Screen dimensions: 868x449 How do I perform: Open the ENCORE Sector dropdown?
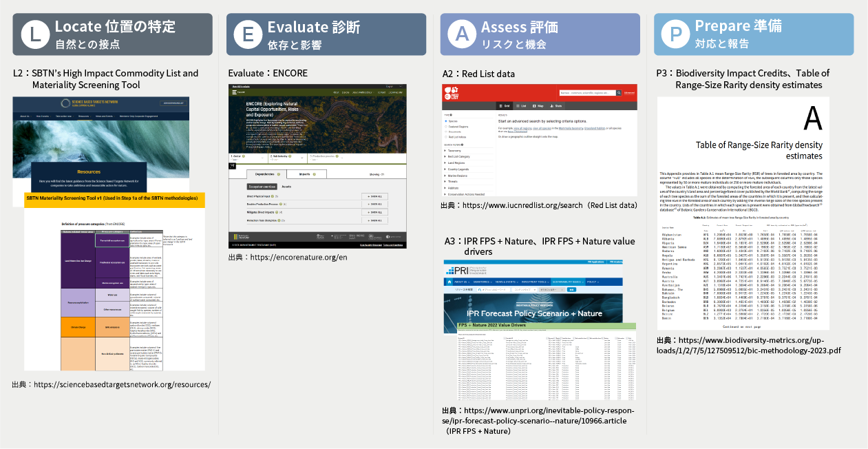pyautogui.click(x=248, y=158)
